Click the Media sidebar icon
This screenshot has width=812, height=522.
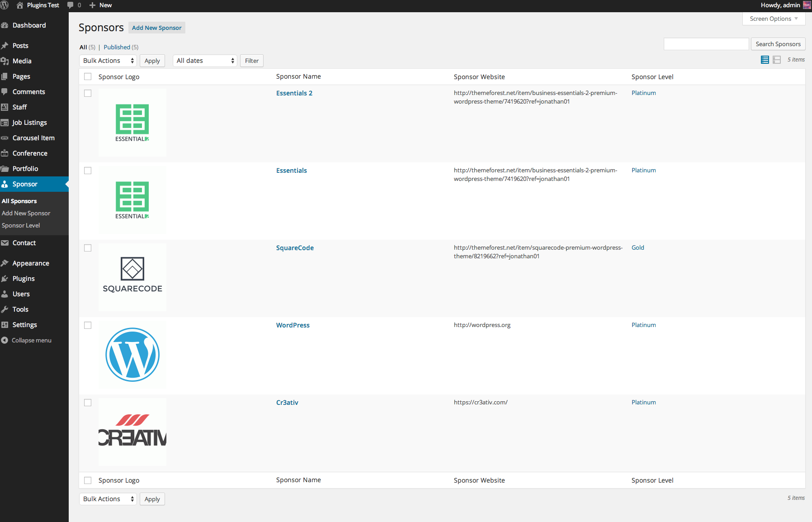tap(5, 61)
